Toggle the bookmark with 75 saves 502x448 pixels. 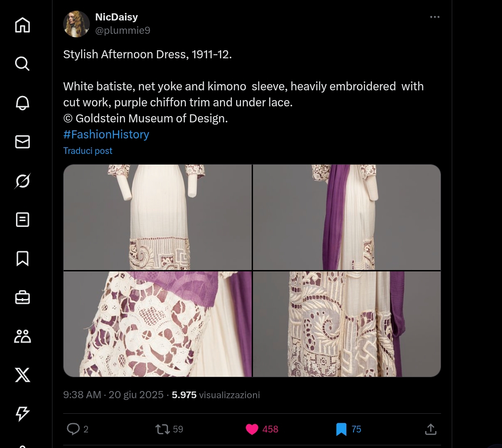[341, 429]
